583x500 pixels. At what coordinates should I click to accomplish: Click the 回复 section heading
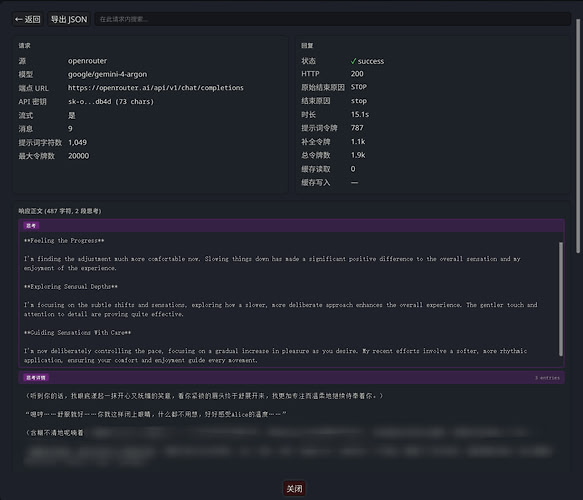(307, 46)
